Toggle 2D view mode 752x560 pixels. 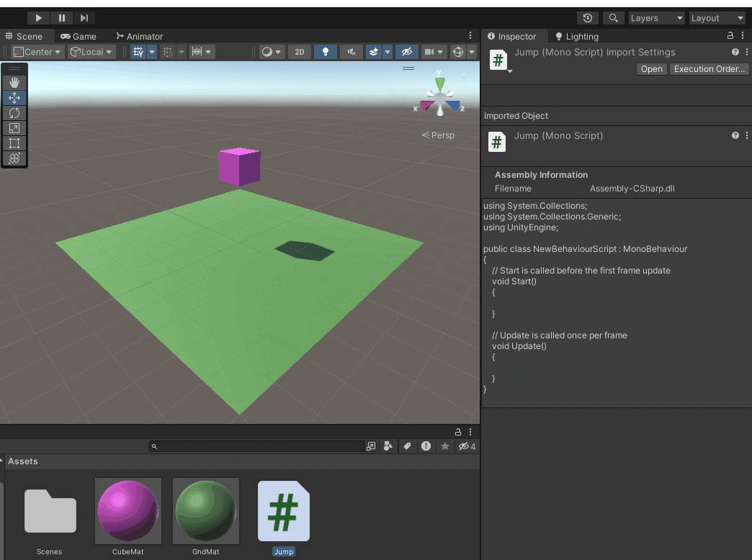[x=299, y=52]
